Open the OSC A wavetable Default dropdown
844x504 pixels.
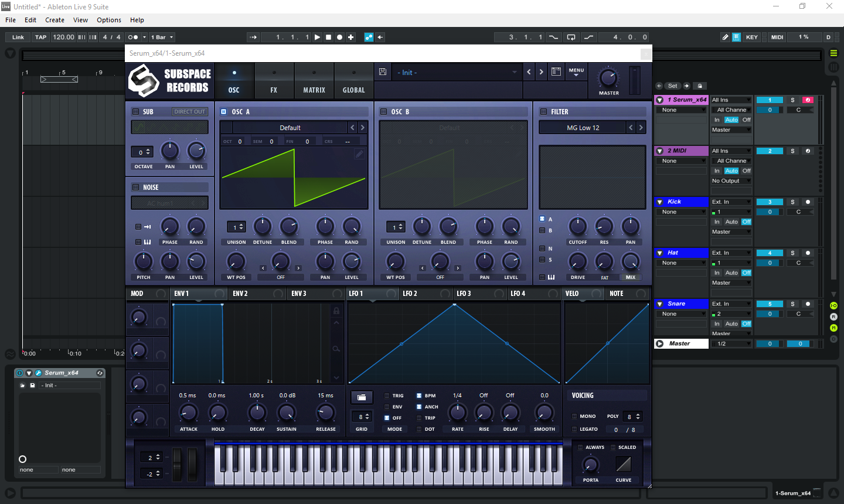tap(290, 127)
